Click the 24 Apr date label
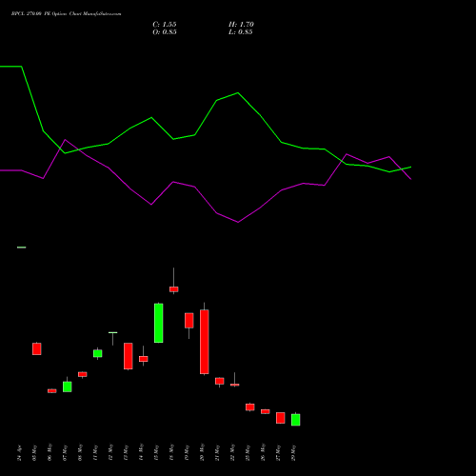 coord(20,453)
